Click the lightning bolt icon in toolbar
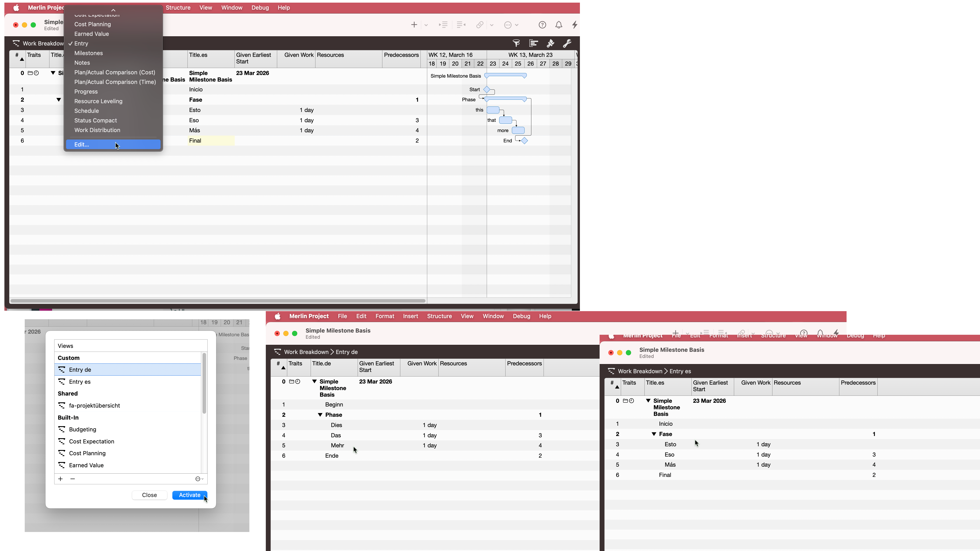This screenshot has height=551, width=980. [574, 25]
